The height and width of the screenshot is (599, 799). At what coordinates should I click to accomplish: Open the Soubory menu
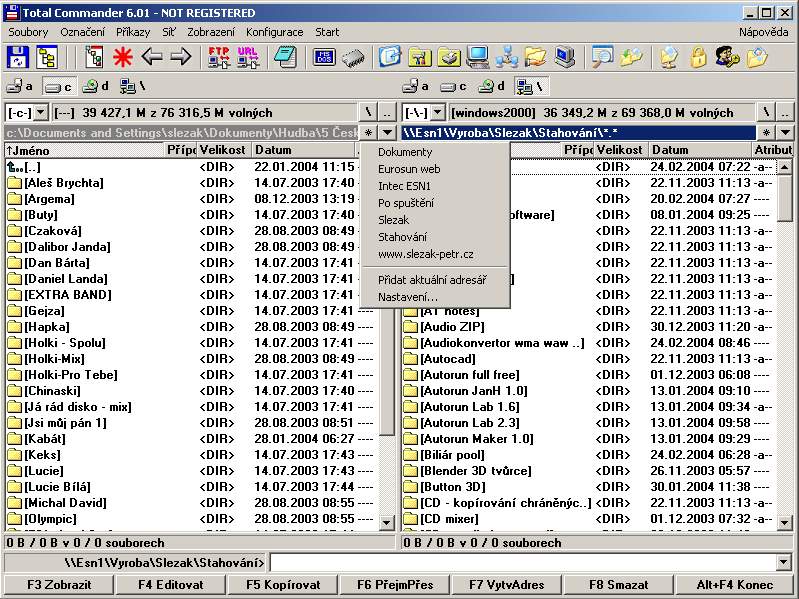(x=28, y=32)
